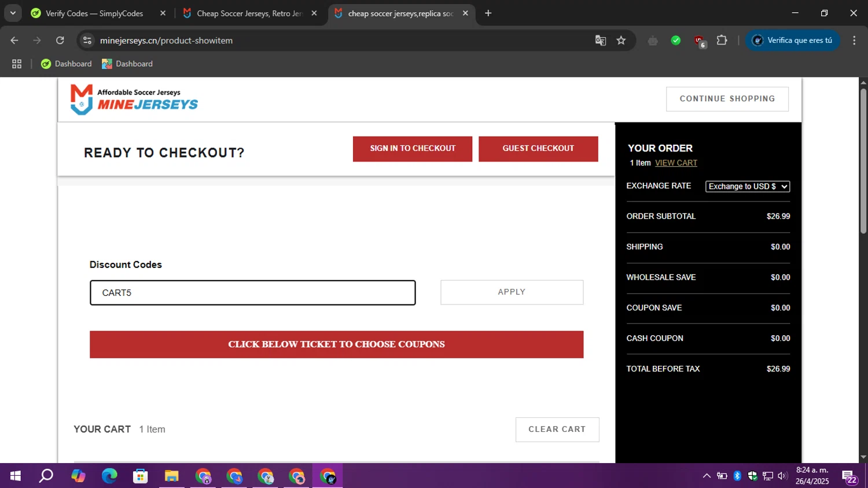
Task: Switch to the active Chrome taskbar window
Action: (328, 476)
